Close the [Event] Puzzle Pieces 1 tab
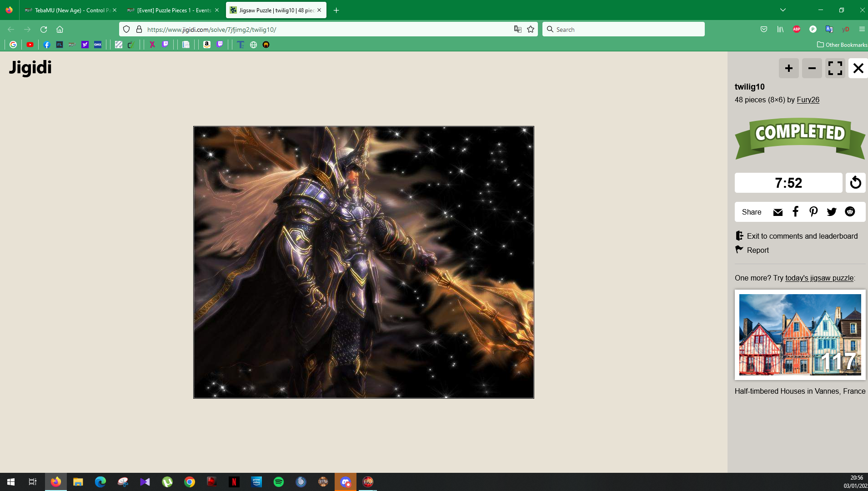This screenshot has height=491, width=868. [217, 10]
